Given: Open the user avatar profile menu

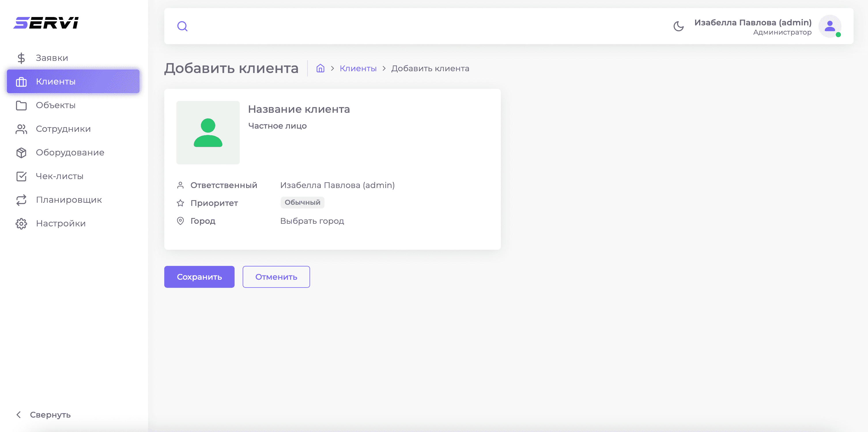Looking at the screenshot, I should click(x=830, y=26).
